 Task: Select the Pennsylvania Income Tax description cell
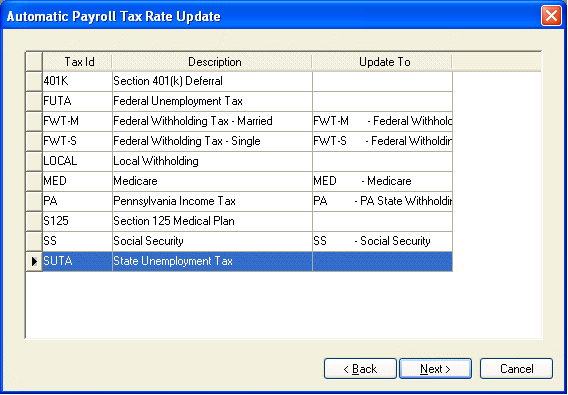(x=212, y=201)
